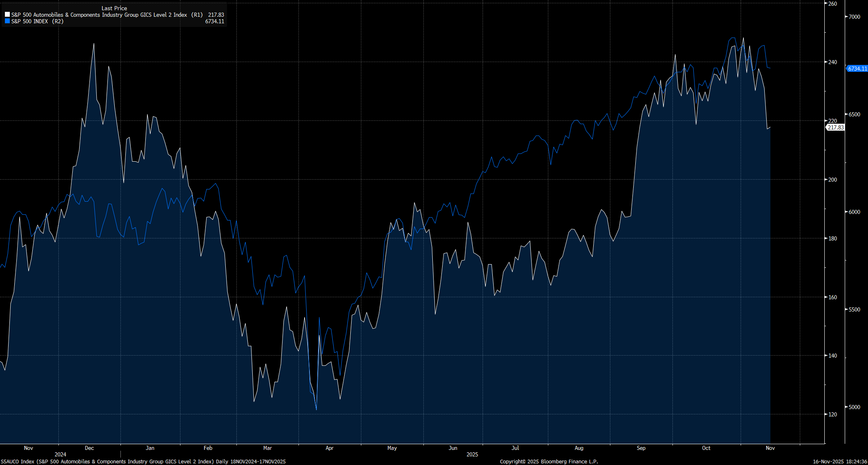The height and width of the screenshot is (465, 868).
Task: Click the 217.83 last price tag on axis
Action: (835, 128)
